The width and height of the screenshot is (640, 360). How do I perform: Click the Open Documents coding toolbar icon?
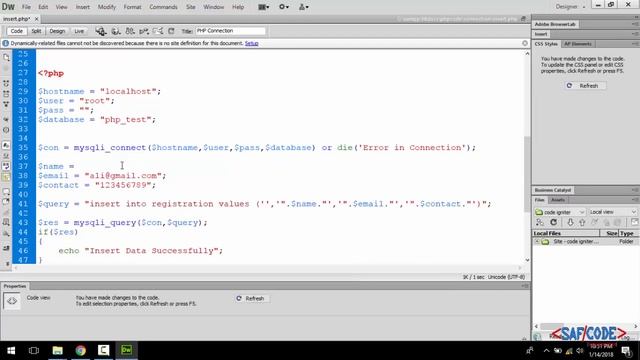tap(6, 58)
